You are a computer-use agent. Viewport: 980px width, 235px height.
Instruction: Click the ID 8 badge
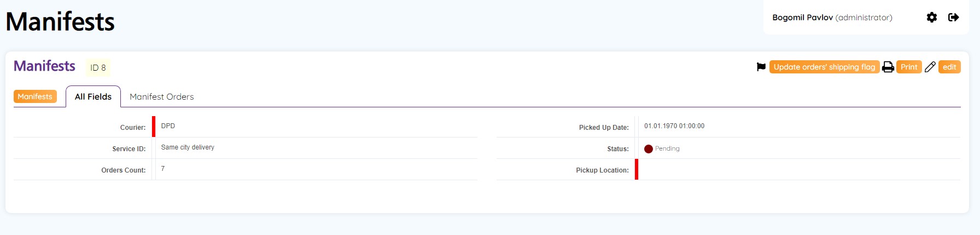pyautogui.click(x=98, y=67)
